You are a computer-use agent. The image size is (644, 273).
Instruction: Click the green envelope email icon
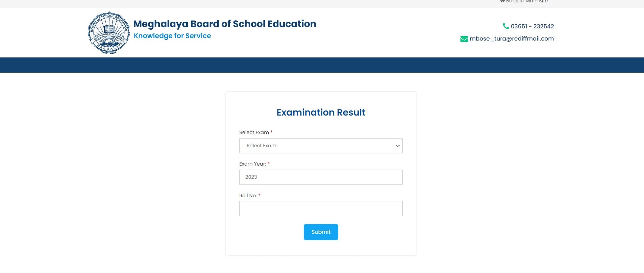coord(464,39)
